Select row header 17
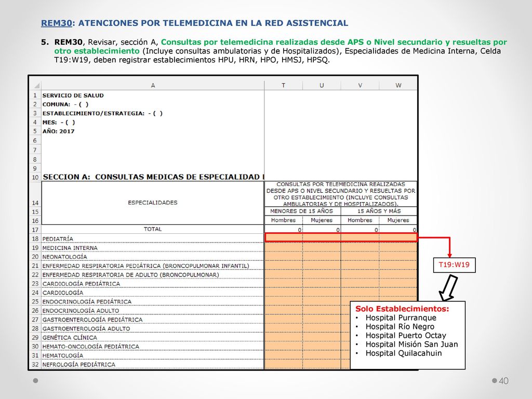 [35, 230]
